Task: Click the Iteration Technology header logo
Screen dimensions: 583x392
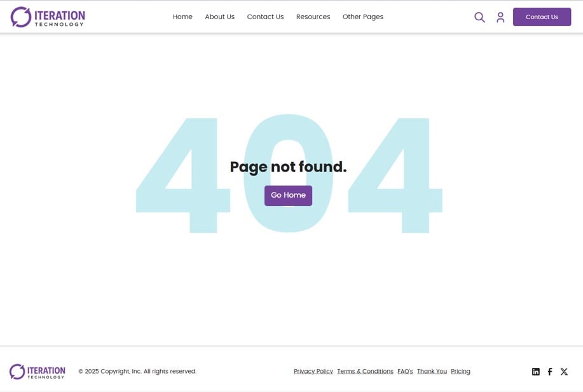Action: (x=48, y=17)
